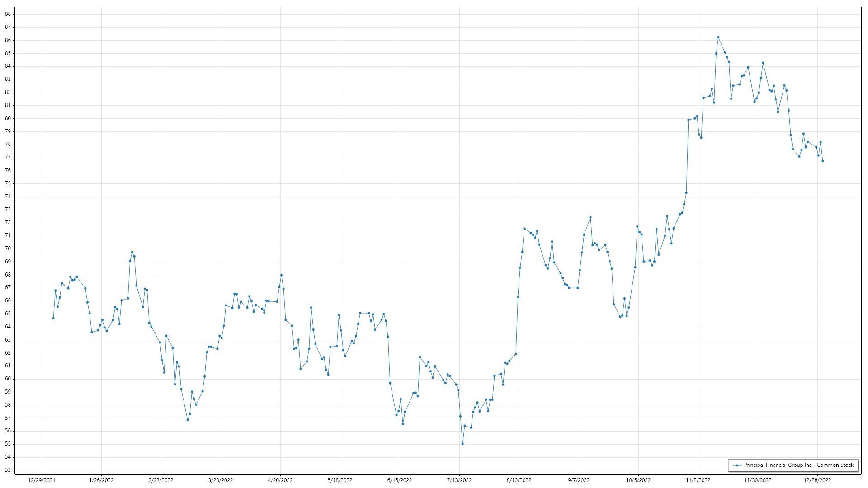Click the 8/10/2022 x-axis date label
868x488 pixels.
pos(519,480)
